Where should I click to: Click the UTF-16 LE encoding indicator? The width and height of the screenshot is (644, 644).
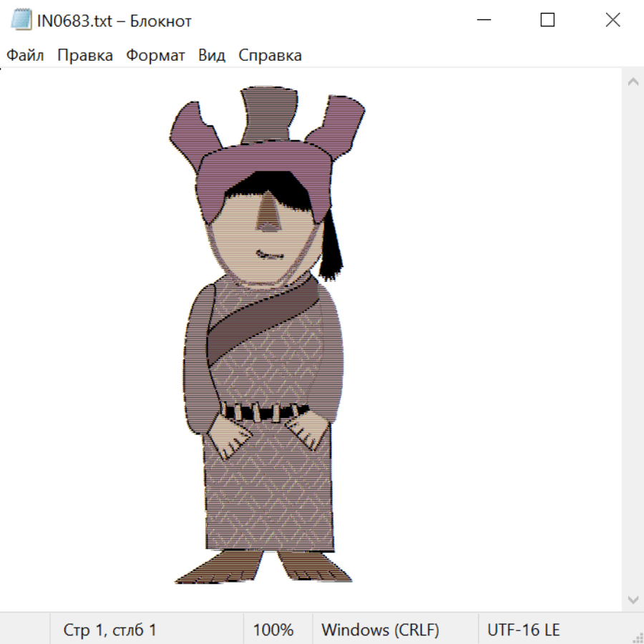point(524,630)
